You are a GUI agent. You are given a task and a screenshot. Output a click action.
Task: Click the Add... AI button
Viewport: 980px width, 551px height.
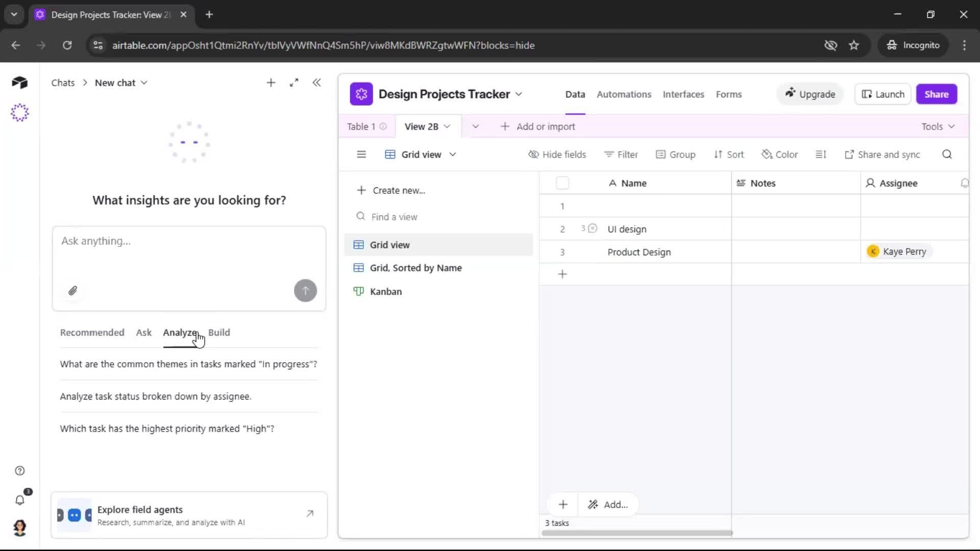[x=608, y=505]
